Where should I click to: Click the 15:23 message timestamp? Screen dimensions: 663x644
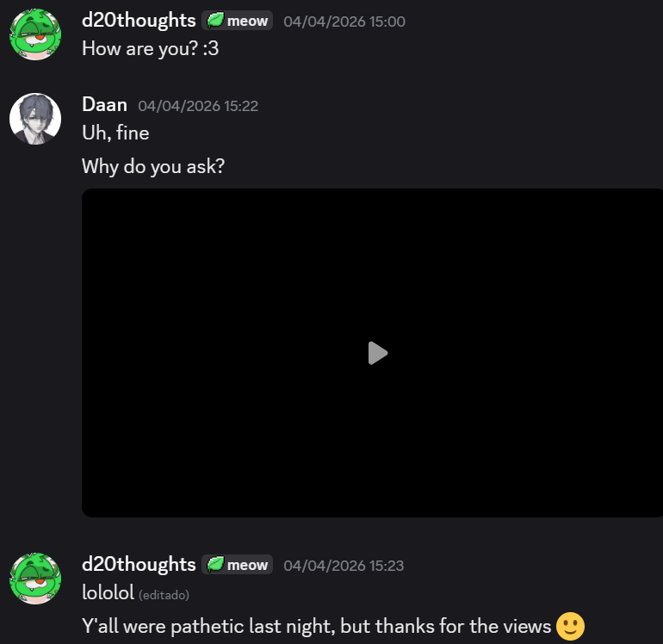[344, 566]
